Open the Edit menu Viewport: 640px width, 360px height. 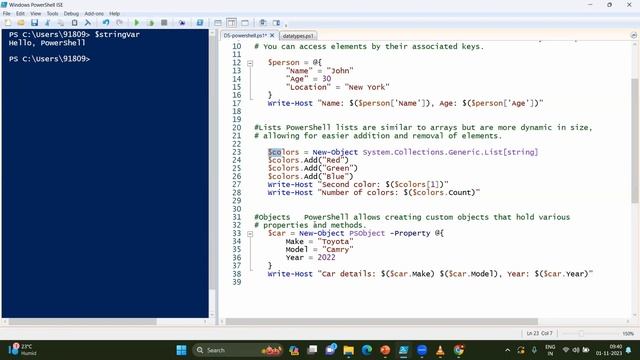point(20,13)
